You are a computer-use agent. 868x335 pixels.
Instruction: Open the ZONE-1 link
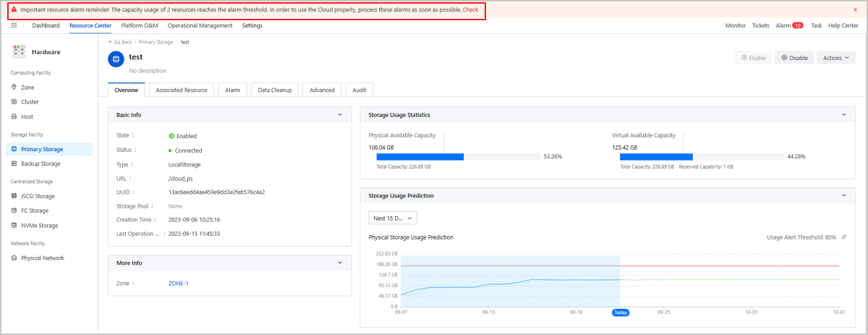pyautogui.click(x=178, y=284)
